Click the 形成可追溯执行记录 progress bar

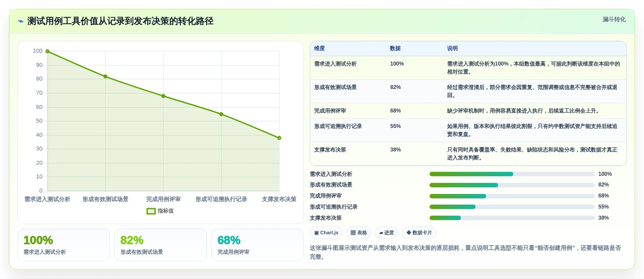tap(512, 207)
